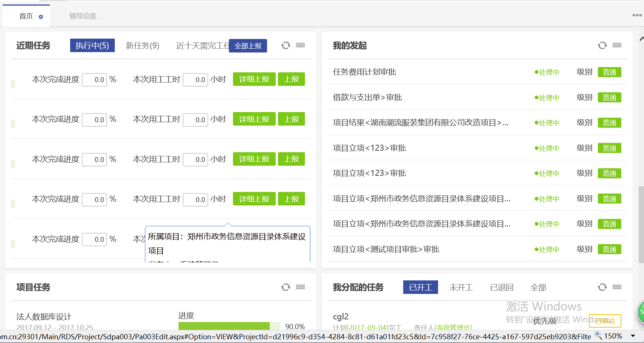This screenshot has width=644, height=343.
Task: Open the three-dot overflow menu at top right
Action: pos(637,15)
